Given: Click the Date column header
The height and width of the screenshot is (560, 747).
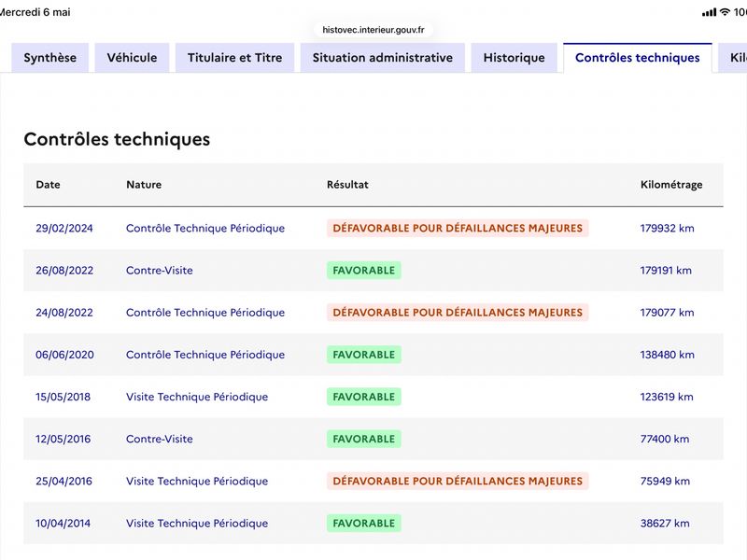Looking at the screenshot, I should click(x=49, y=185).
